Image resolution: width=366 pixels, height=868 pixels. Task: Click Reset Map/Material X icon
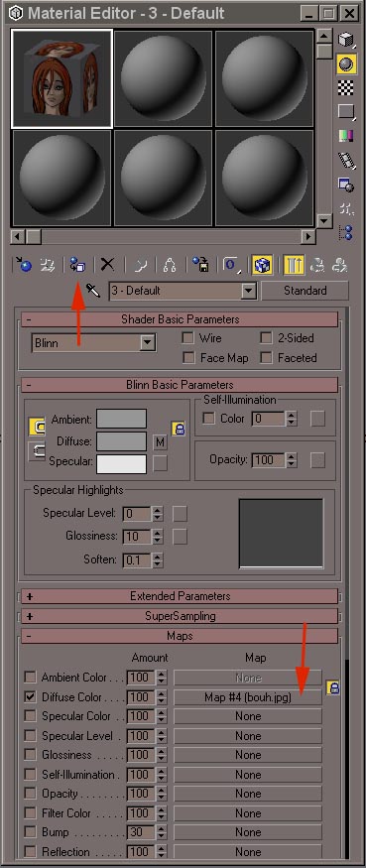(x=107, y=265)
